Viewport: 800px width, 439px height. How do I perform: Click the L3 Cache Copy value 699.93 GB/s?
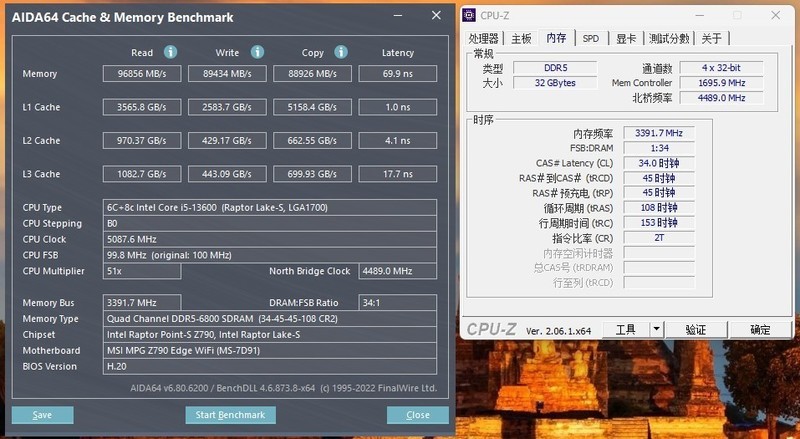(312, 174)
